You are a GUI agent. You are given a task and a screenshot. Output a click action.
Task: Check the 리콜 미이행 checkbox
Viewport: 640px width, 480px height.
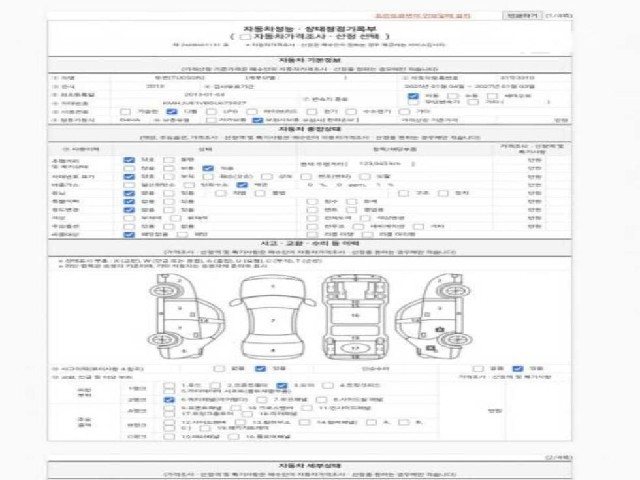[x=367, y=235]
